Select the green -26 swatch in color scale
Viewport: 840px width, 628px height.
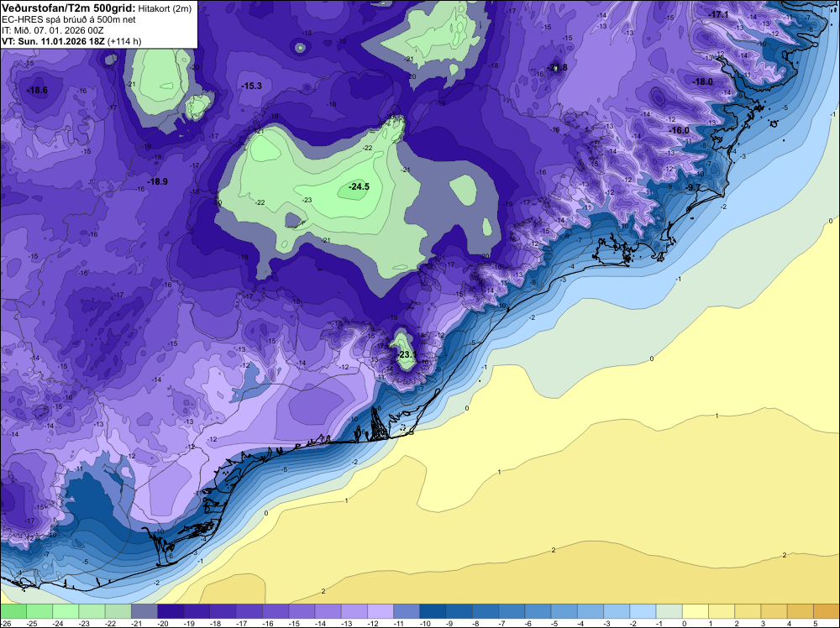pos(13,611)
